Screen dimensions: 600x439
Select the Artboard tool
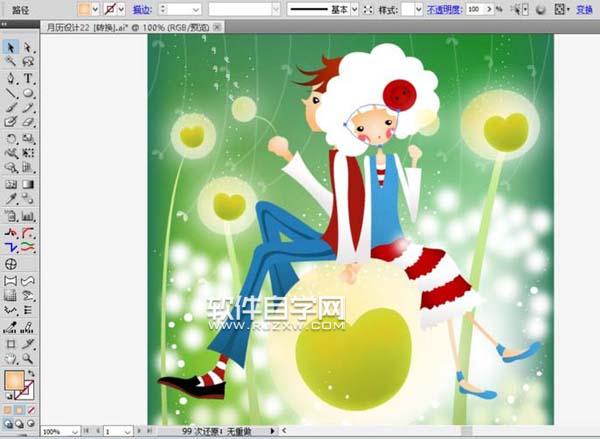pyautogui.click(x=11, y=344)
